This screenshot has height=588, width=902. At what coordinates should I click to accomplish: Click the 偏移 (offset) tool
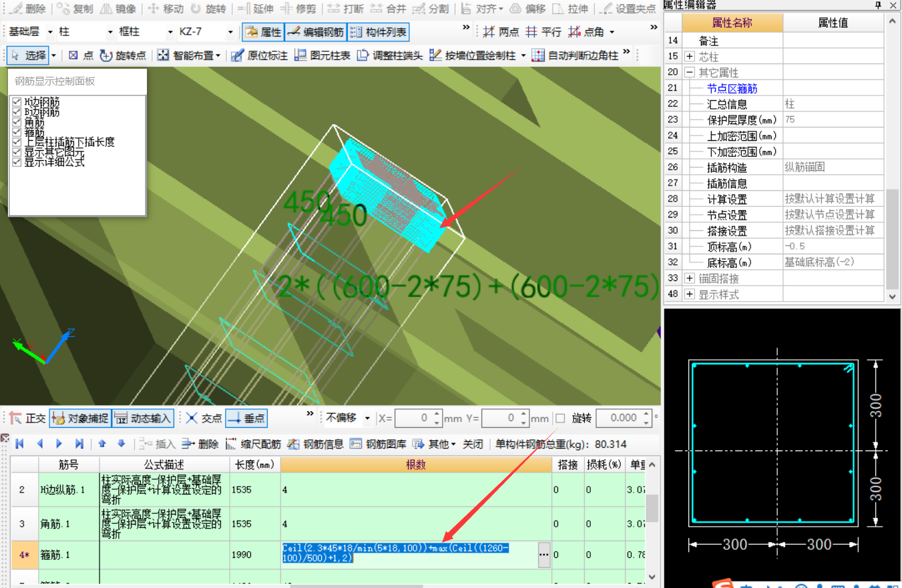[527, 9]
